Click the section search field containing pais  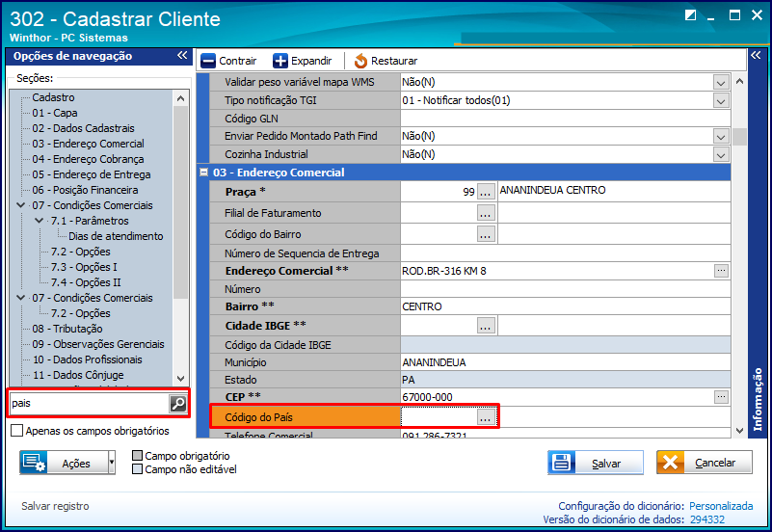click(x=90, y=403)
